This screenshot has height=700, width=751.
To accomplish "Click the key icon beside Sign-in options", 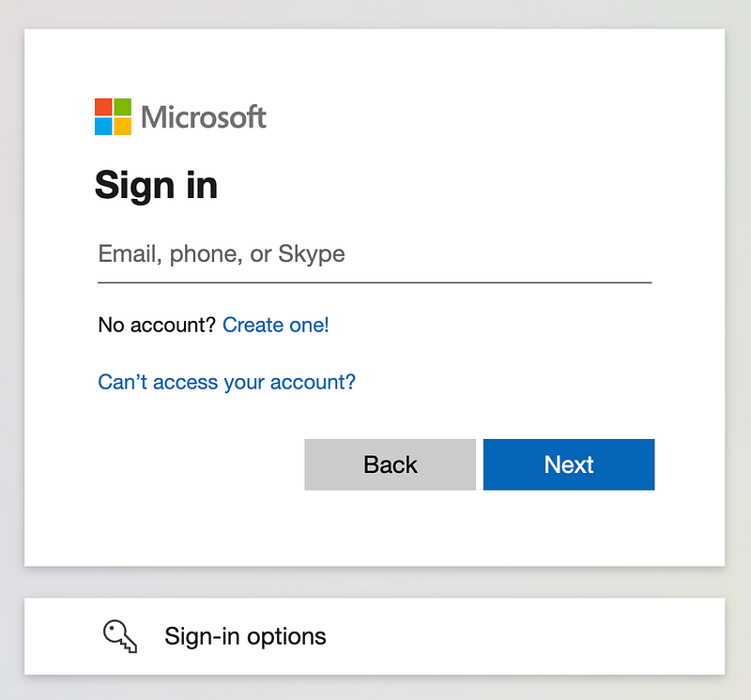I will (120, 636).
